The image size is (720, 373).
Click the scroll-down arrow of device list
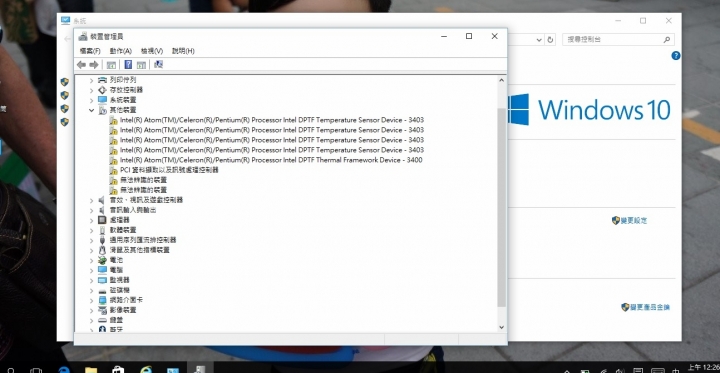[x=501, y=328]
